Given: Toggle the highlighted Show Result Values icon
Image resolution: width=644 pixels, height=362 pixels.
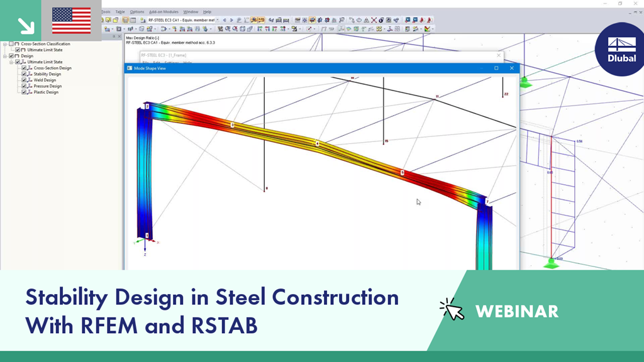Looking at the screenshot, I should pyautogui.click(x=261, y=20).
